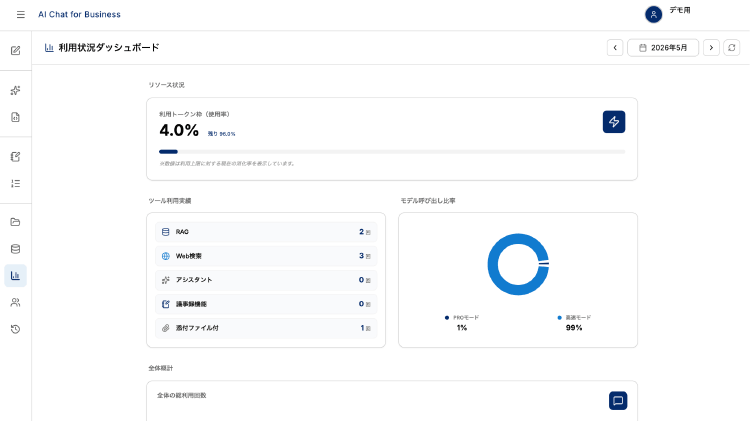Click the 高速モード legend entry
The width and height of the screenshot is (750, 421).
coord(574,318)
